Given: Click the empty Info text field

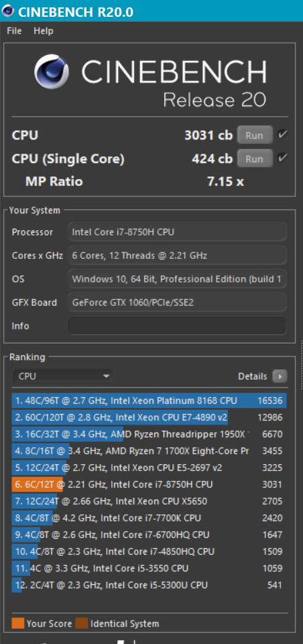Looking at the screenshot, I should (176, 326).
